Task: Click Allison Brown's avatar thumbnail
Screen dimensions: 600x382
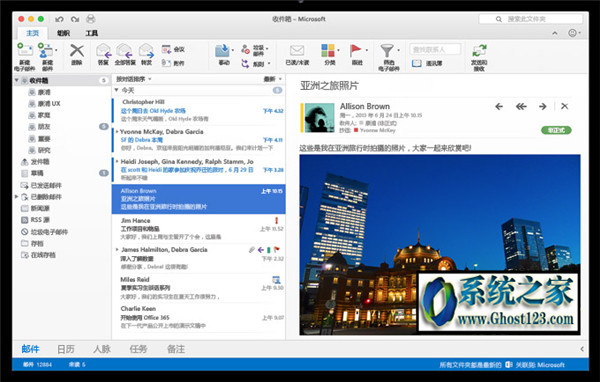Action: 319,118
